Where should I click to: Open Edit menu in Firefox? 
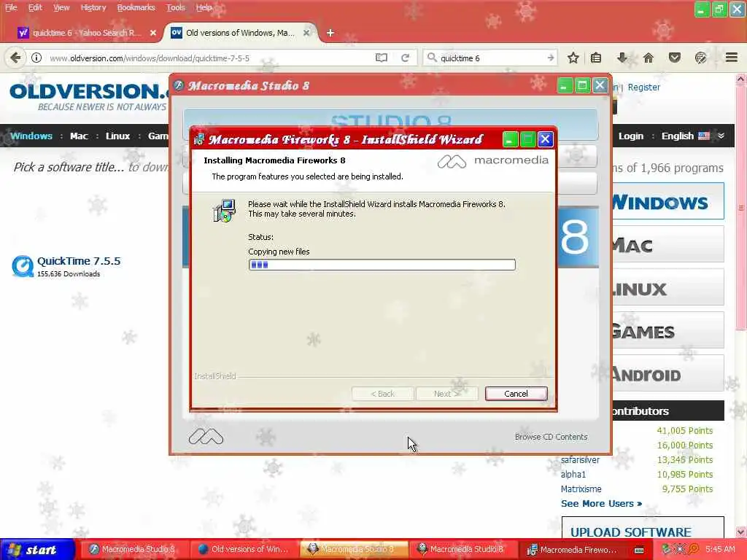[x=35, y=7]
